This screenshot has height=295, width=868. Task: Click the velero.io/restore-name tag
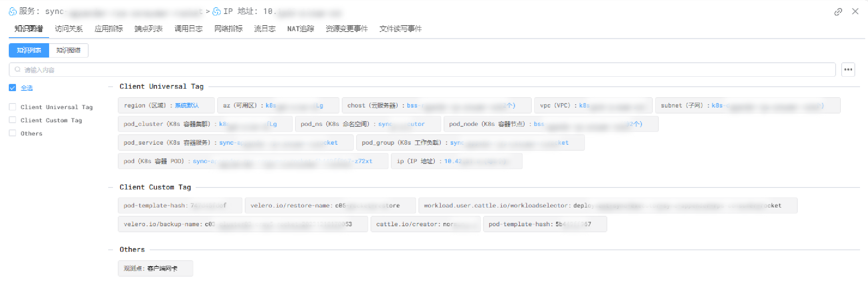tap(330, 205)
